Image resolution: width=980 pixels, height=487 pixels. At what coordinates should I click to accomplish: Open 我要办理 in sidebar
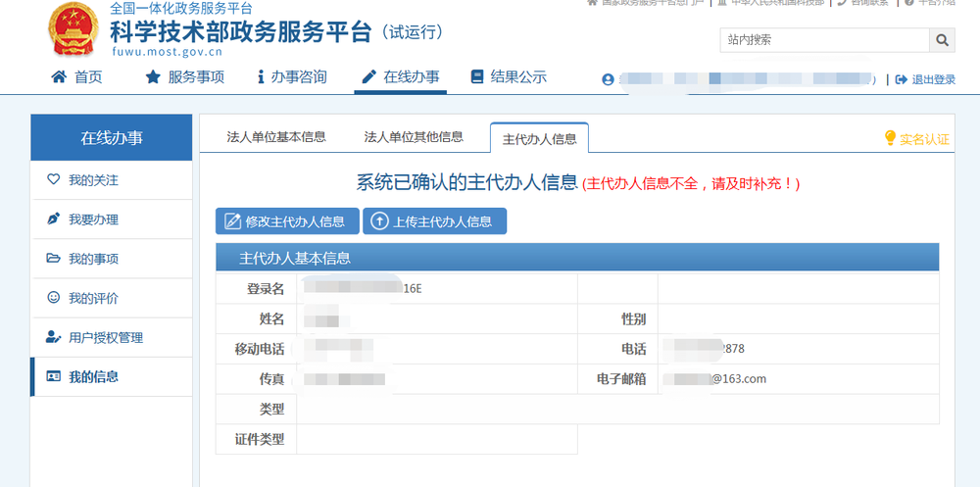93,219
